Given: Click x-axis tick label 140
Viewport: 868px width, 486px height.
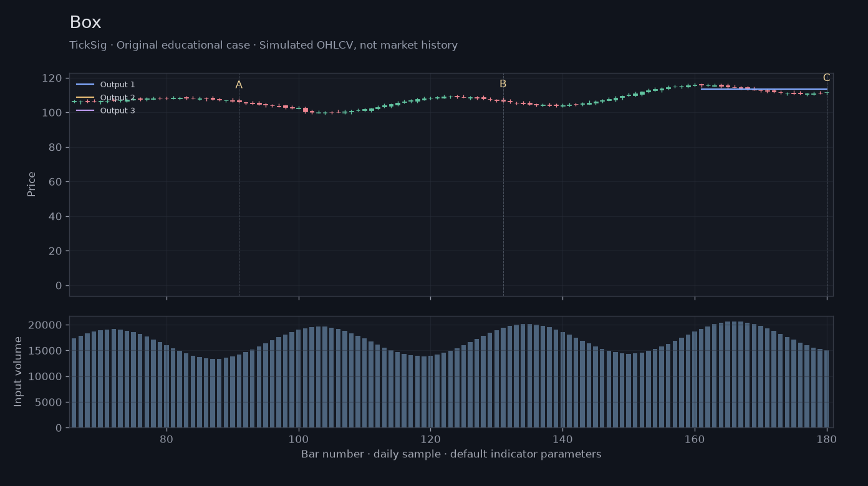Looking at the screenshot, I should [x=562, y=439].
